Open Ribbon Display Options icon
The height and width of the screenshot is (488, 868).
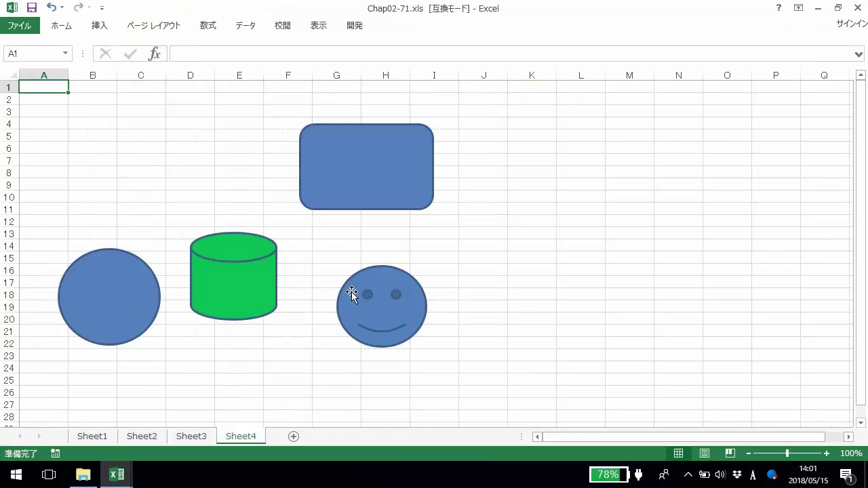pyautogui.click(x=799, y=8)
